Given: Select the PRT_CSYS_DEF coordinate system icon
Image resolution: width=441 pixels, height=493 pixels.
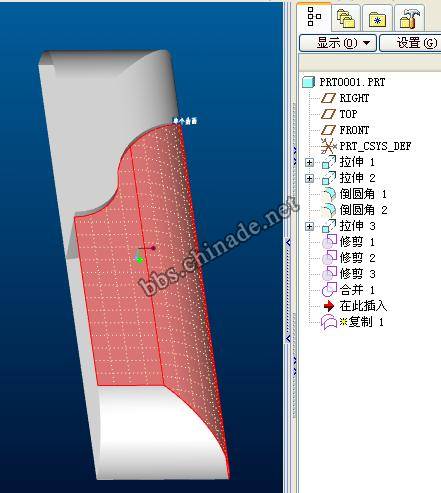Looking at the screenshot, I should pos(329,146).
